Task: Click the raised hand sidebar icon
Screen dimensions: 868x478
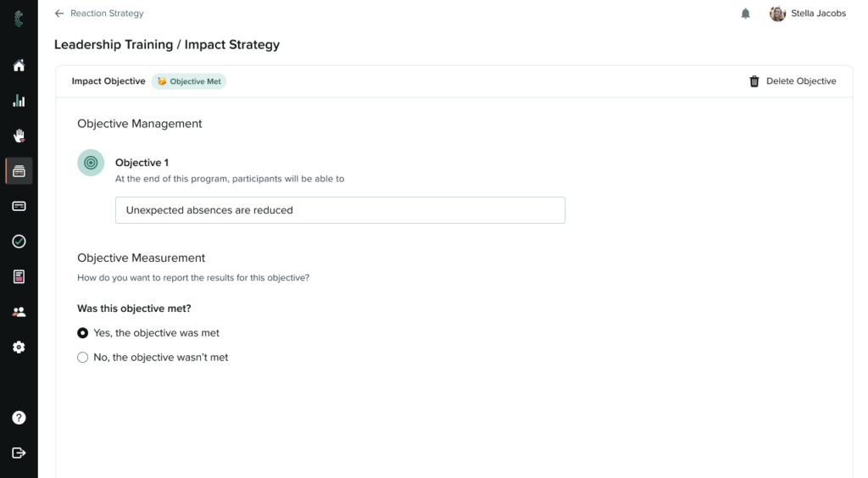Action: pyautogui.click(x=19, y=136)
